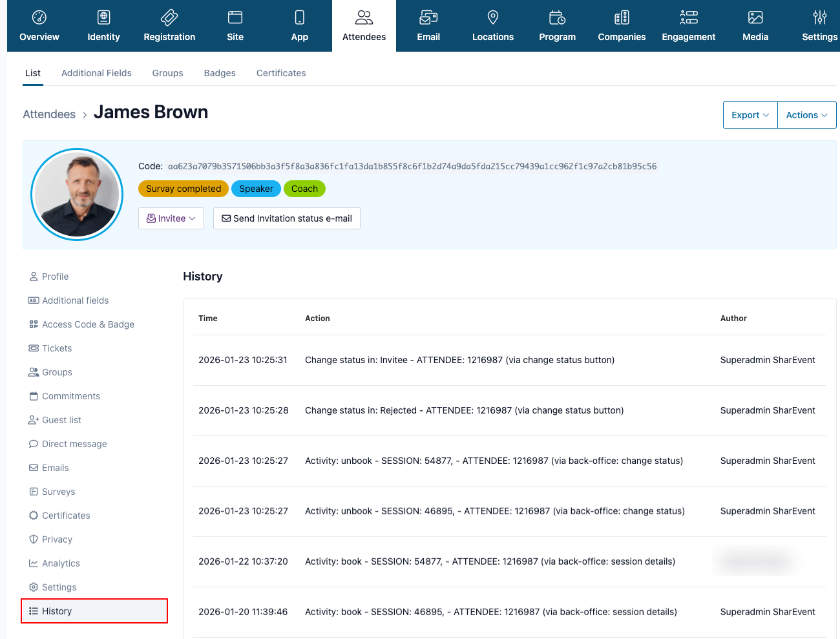Viewport: 840px width, 639px height.
Task: Go to the Program calendar icon
Action: 557,17
